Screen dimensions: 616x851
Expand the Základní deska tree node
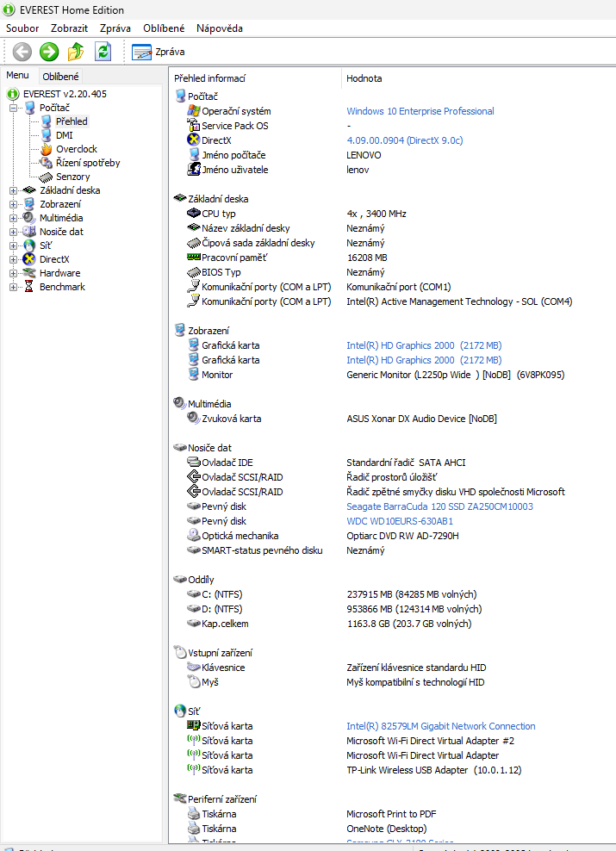[13, 190]
